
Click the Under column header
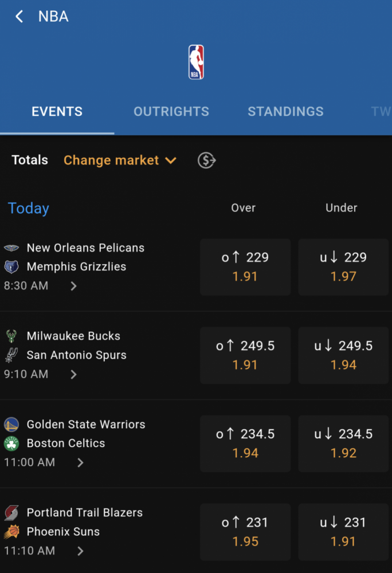[341, 208]
